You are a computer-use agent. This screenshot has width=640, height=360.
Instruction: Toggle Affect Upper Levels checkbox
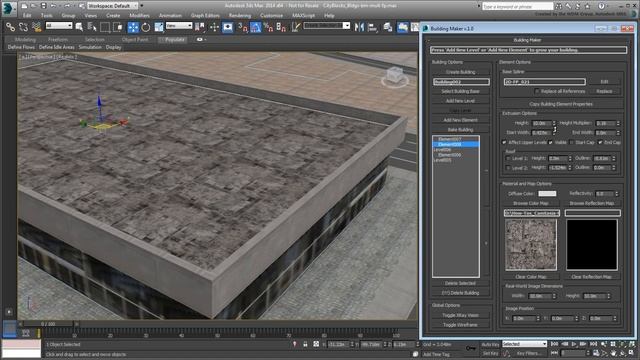504,142
